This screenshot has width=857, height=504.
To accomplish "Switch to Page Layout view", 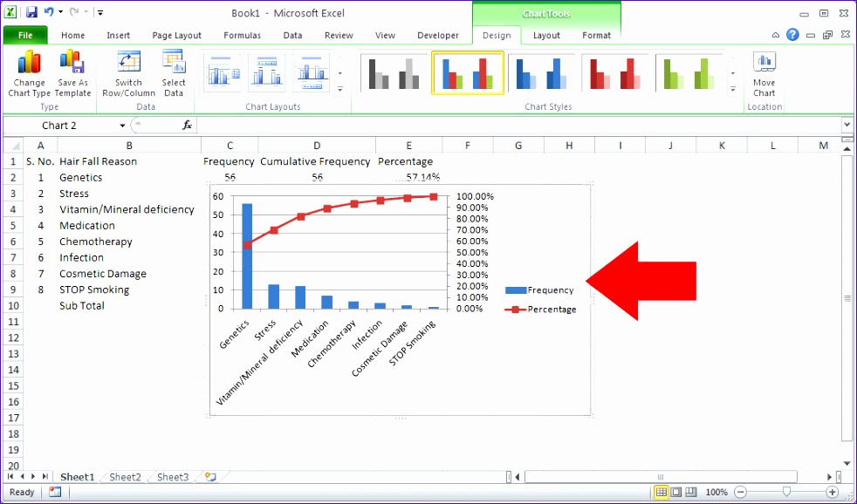I will pos(677,492).
